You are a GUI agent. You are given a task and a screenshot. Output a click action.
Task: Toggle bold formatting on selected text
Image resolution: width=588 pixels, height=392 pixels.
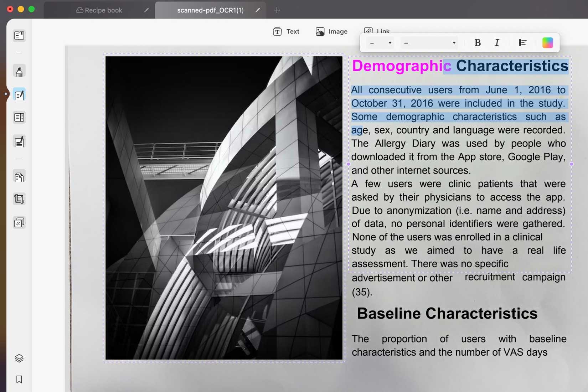[477, 43]
